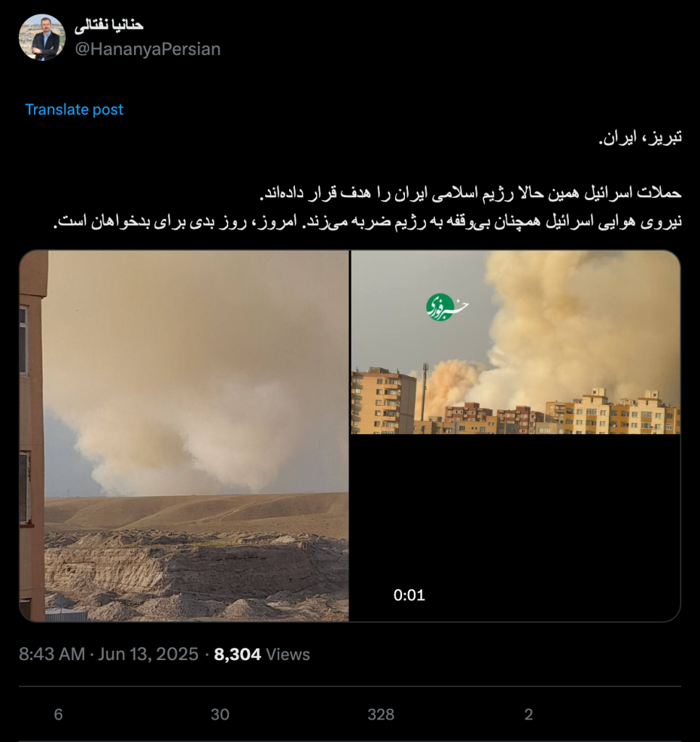700x742 pixels.
Task: Click the 0:01 video duration label
Action: [409, 595]
